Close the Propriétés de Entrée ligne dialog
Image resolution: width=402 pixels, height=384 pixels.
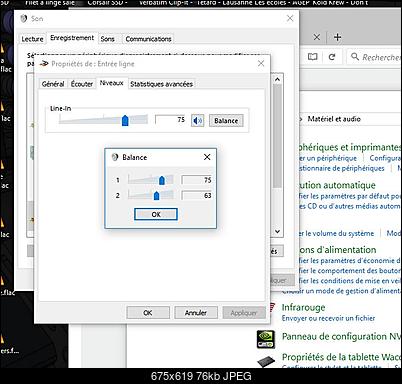click(261, 63)
